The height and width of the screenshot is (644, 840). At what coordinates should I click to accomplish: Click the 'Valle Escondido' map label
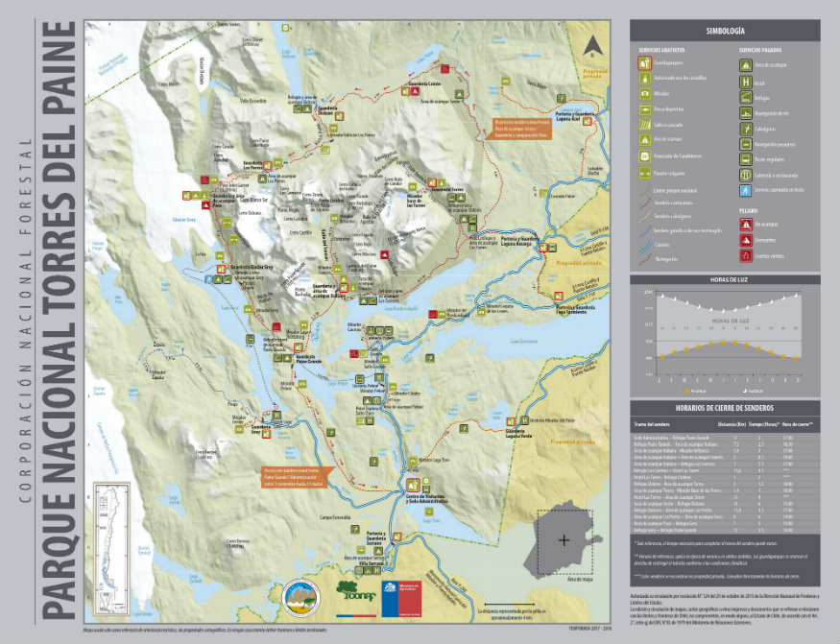pyautogui.click(x=252, y=101)
